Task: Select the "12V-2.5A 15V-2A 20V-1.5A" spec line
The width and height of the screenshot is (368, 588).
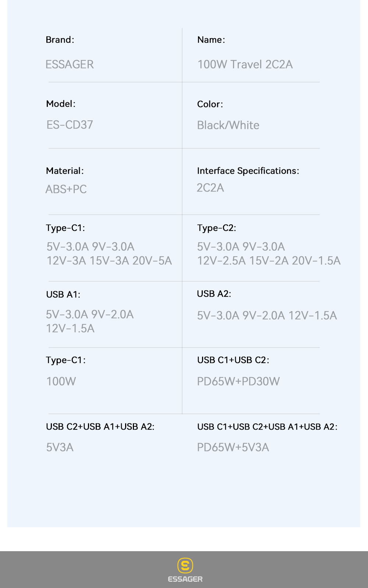Action: coord(269,261)
